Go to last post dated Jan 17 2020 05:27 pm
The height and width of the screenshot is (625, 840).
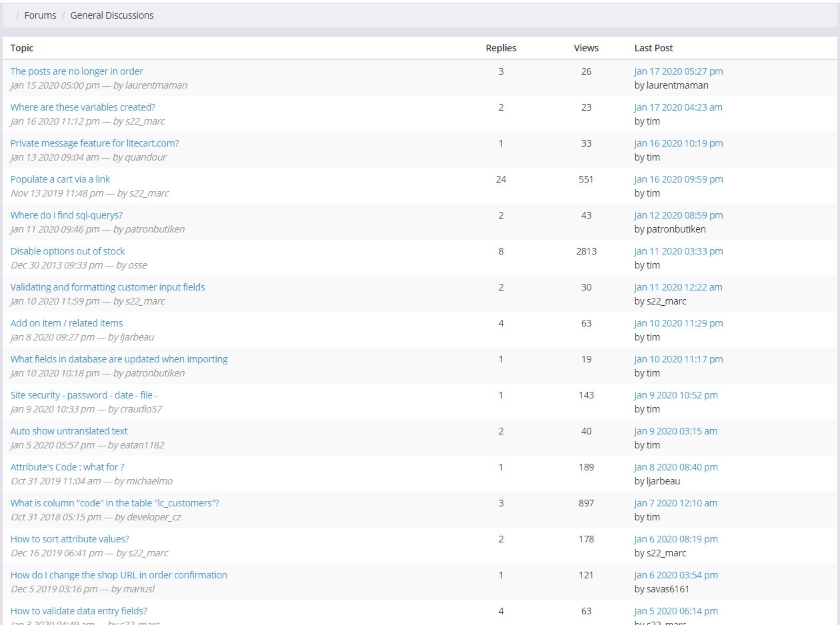(x=678, y=71)
